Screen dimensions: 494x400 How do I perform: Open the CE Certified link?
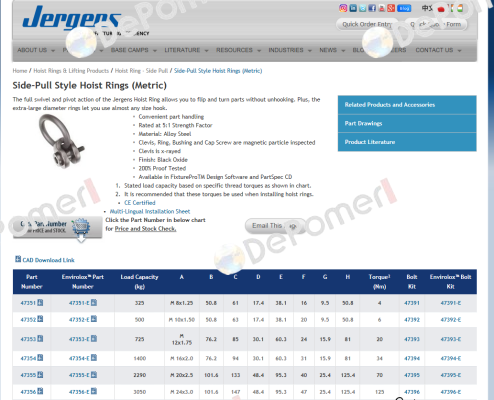(140, 203)
